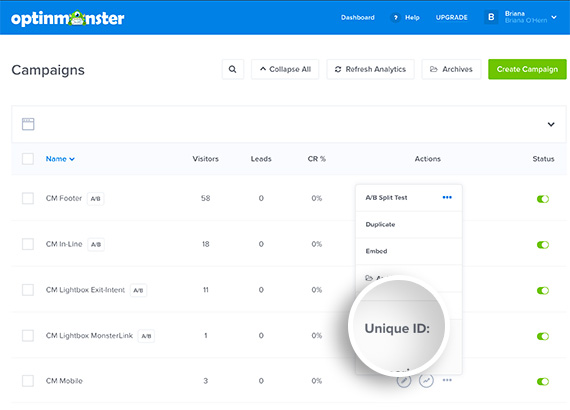The height and width of the screenshot is (410, 570).
Task: Sort by the Name column dropdown
Action: [x=60, y=159]
